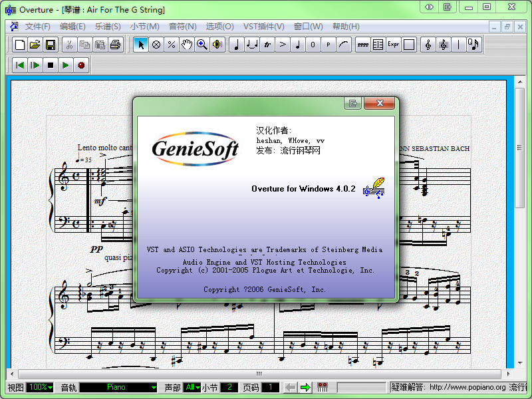
Task: Select the hand grabber tool
Action: click(187, 45)
